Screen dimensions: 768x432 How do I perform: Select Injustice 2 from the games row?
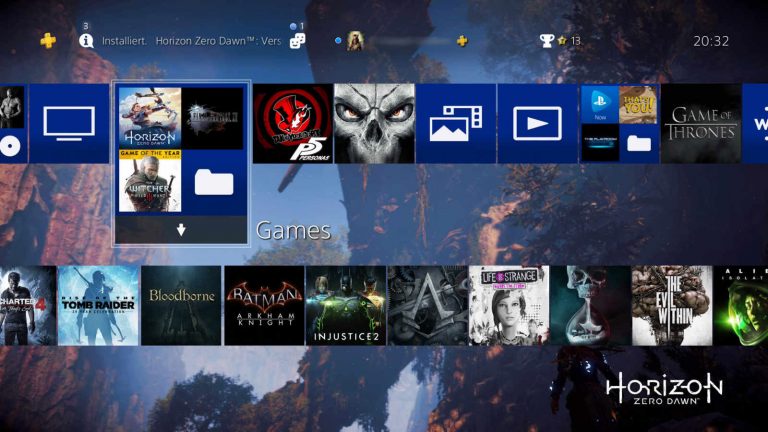(346, 305)
